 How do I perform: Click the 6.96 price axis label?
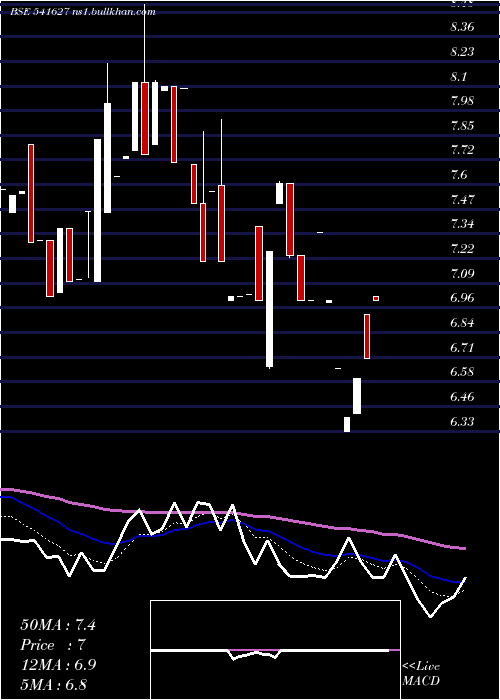[x=462, y=298]
